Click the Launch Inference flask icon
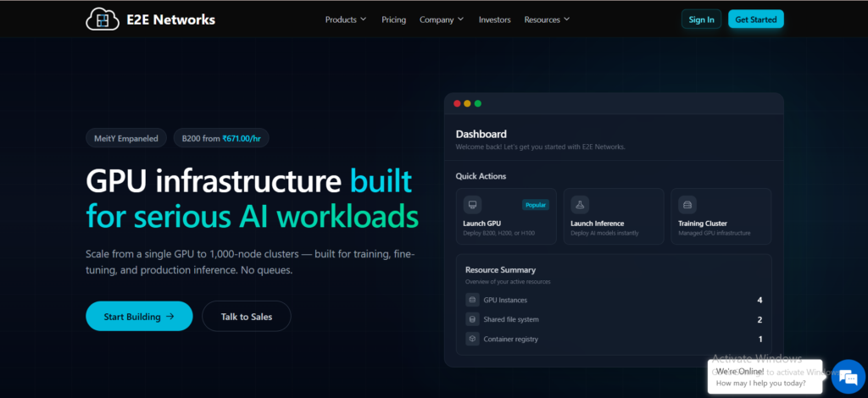 (580, 205)
